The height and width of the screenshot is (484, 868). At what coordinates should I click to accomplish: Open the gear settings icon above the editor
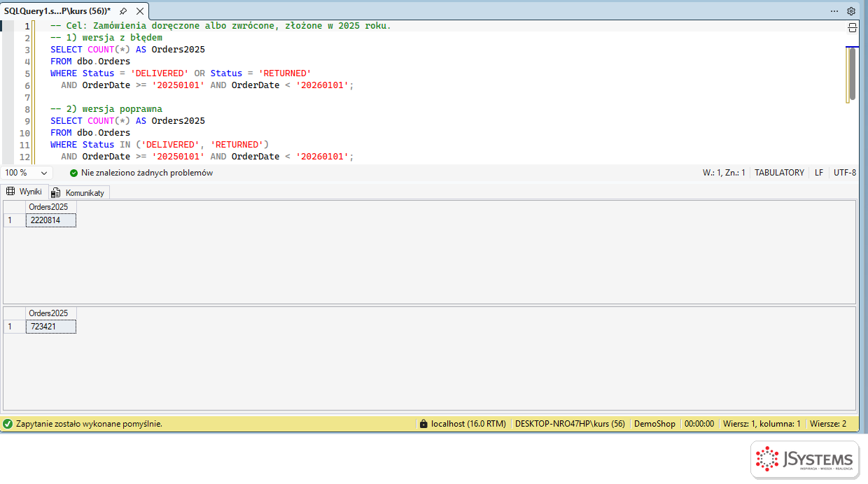coord(851,11)
